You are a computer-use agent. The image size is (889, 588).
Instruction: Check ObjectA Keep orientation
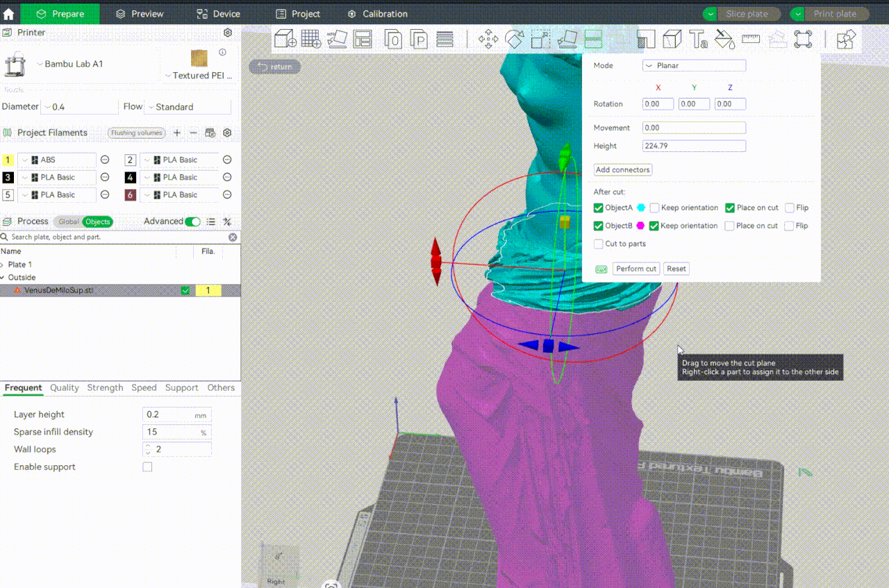tap(654, 208)
